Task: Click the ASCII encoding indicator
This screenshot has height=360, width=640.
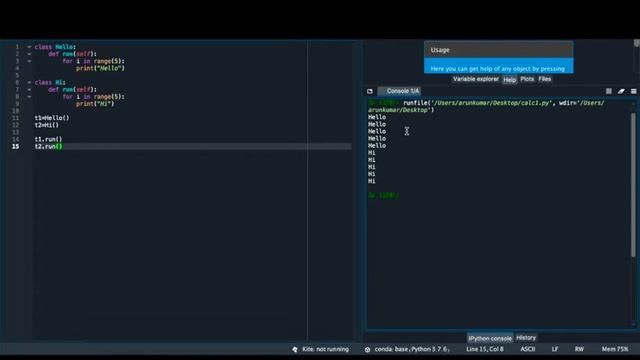Action: click(527, 349)
